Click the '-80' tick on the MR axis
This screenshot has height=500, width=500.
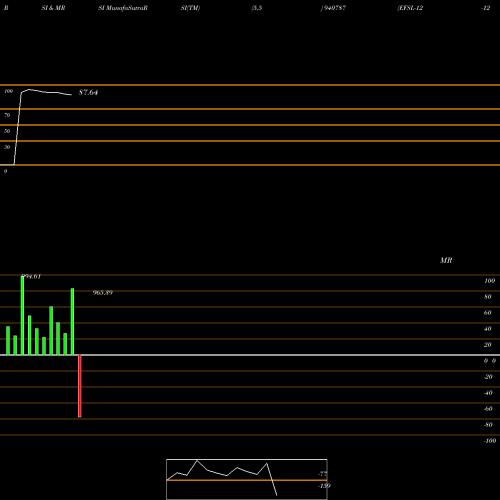tap(488, 425)
